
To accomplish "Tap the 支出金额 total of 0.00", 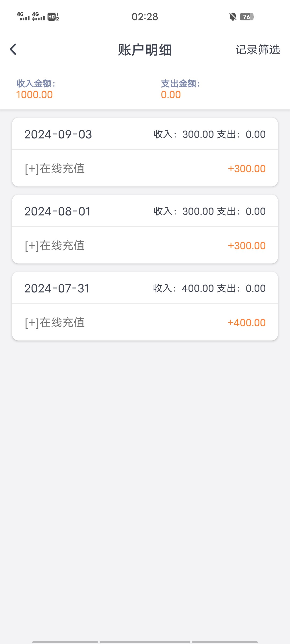I will tap(171, 95).
